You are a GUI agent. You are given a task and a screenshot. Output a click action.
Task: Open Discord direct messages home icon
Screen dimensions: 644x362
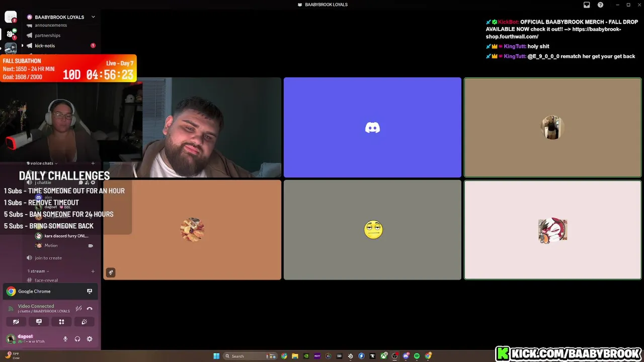(x=11, y=17)
